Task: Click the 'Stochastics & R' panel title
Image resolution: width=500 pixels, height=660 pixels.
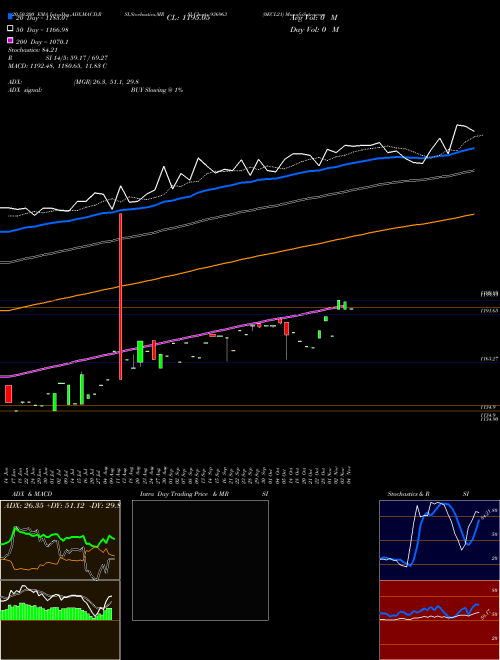Action: [x=408, y=494]
